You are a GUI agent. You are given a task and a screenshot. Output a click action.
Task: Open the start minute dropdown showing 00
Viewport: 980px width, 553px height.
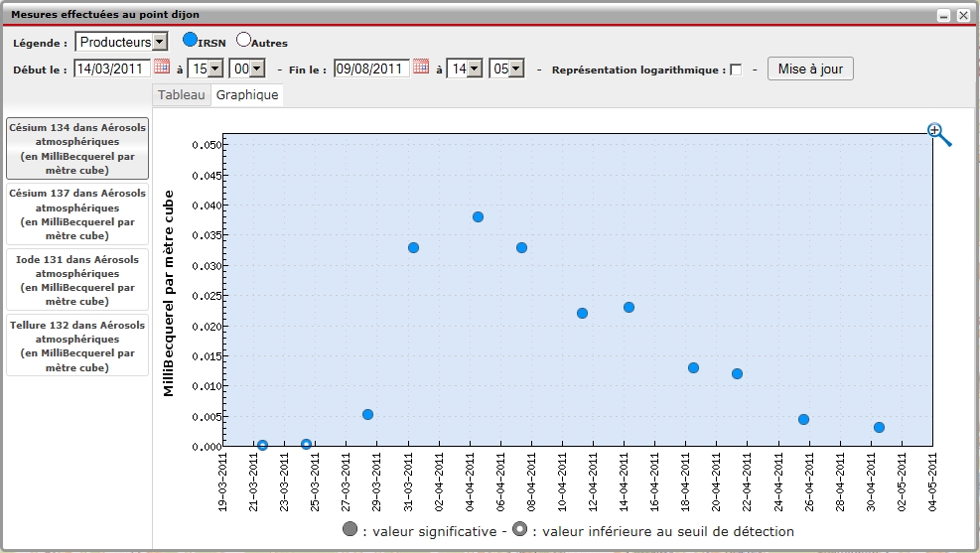247,69
